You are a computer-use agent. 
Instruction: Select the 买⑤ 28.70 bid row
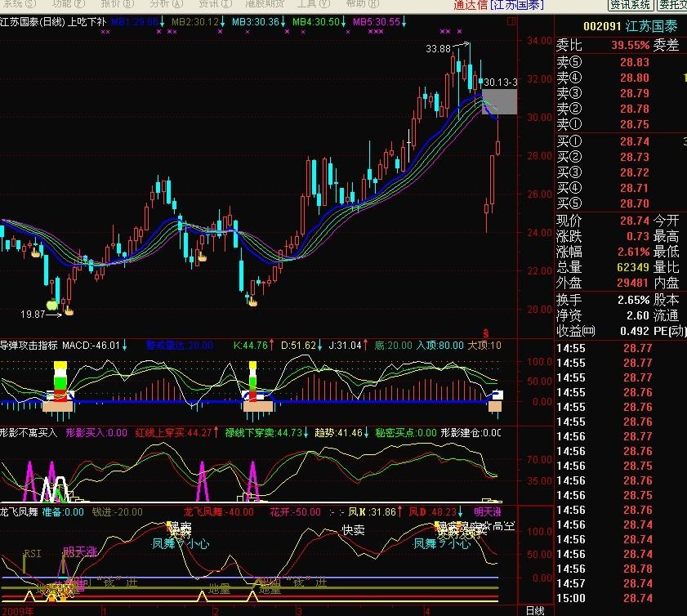[x=620, y=203]
